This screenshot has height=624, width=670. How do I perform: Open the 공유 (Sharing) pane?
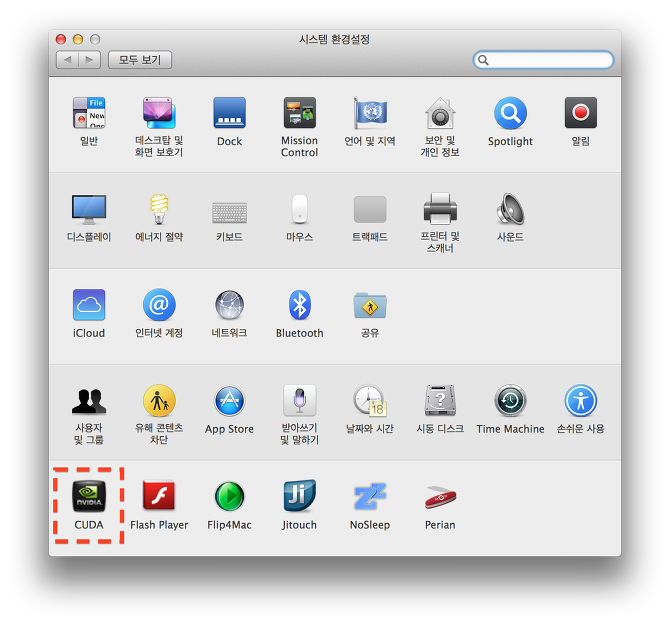[370, 305]
